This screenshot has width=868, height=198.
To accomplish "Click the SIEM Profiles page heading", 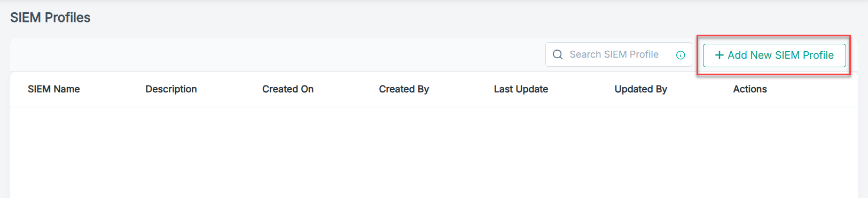I will point(50,18).
